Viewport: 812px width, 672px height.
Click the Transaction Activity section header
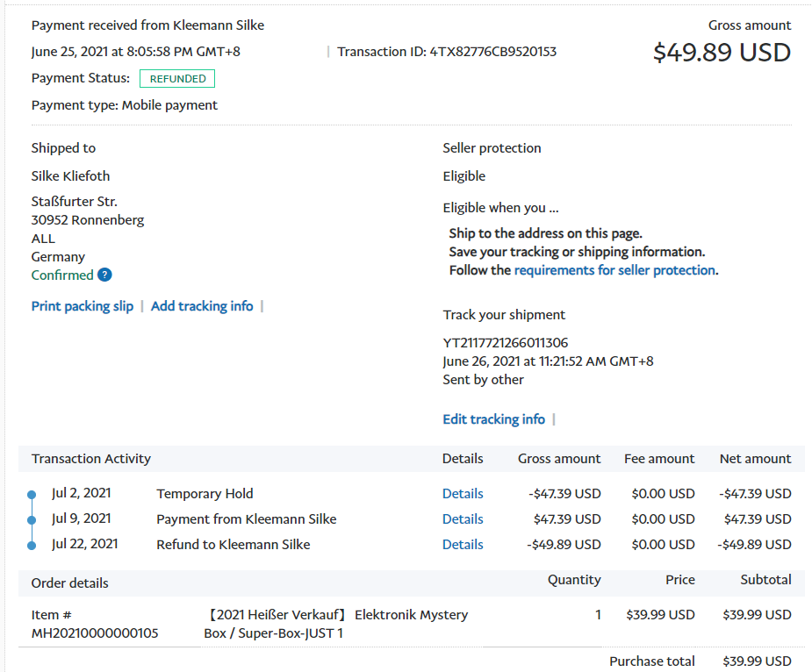click(91, 459)
